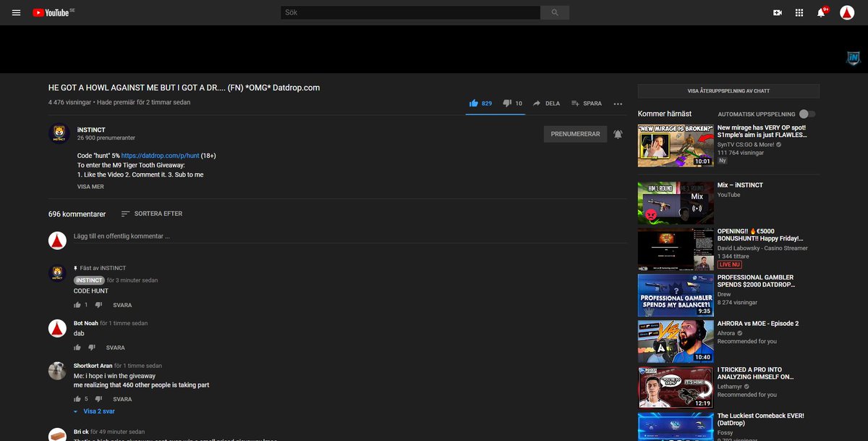This screenshot has width=868, height=441.
Task: Reply with SVARA on pinned comment
Action: (x=122, y=305)
